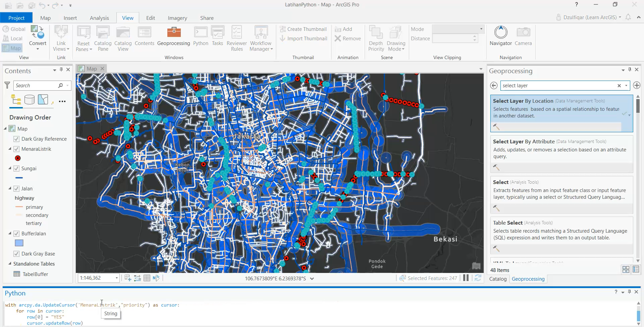
Task: Open the Select (Analysis Tools) tool
Action: click(561, 194)
